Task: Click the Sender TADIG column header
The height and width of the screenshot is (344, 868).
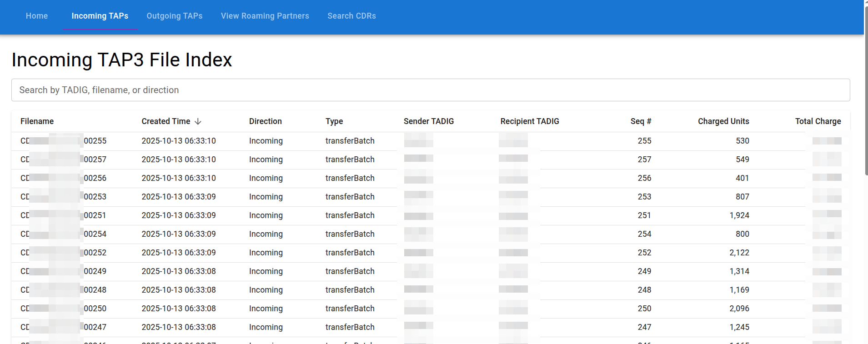Action: pos(428,121)
